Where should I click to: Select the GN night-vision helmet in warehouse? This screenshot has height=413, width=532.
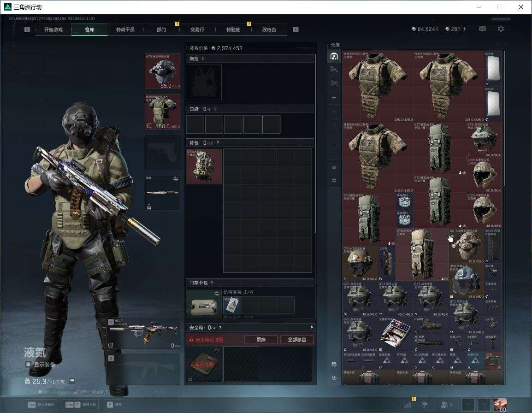(x=467, y=246)
